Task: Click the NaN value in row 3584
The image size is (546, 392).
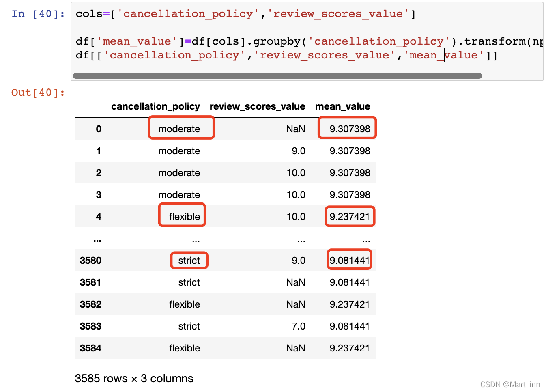Action: 295,348
